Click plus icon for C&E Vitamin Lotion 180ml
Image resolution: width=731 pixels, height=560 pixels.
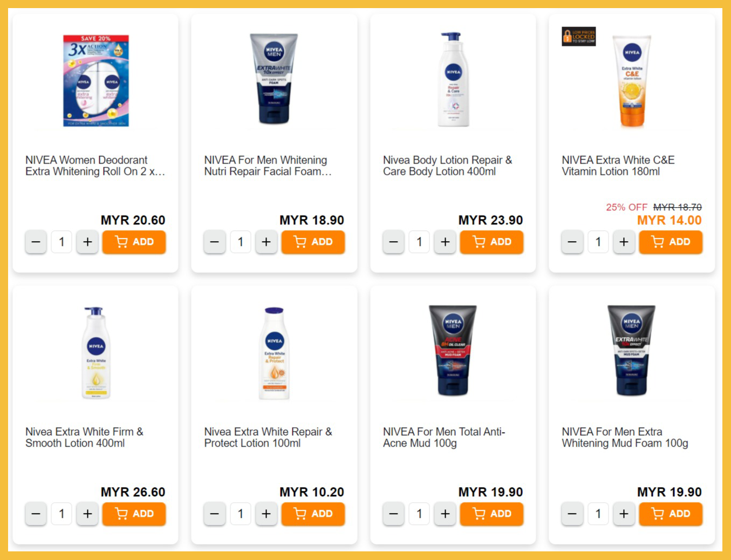[x=624, y=242]
